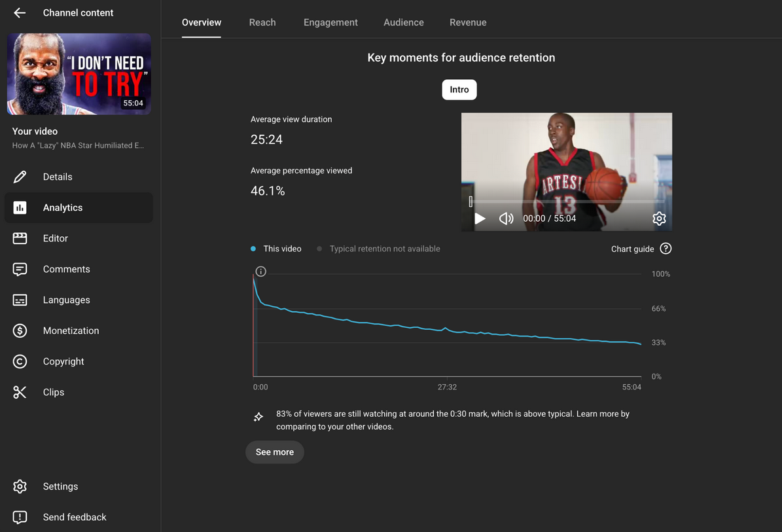Open the Chart guide help icon

666,248
